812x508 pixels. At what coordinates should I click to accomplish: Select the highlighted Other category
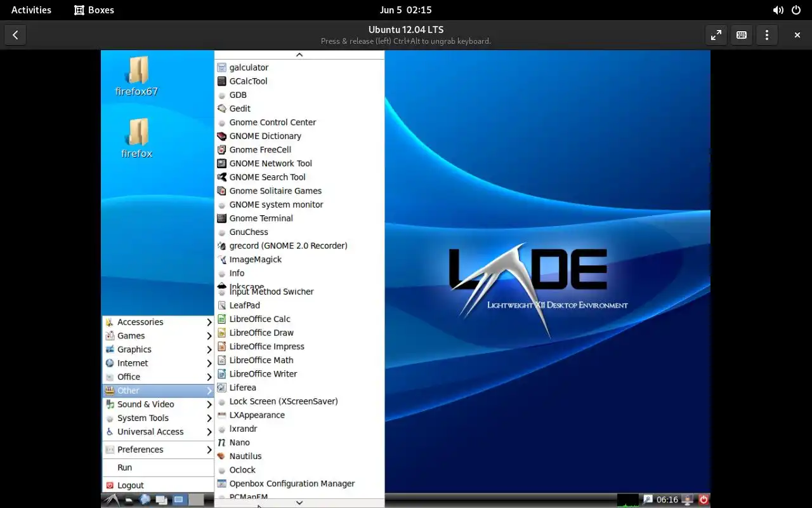[x=158, y=391]
